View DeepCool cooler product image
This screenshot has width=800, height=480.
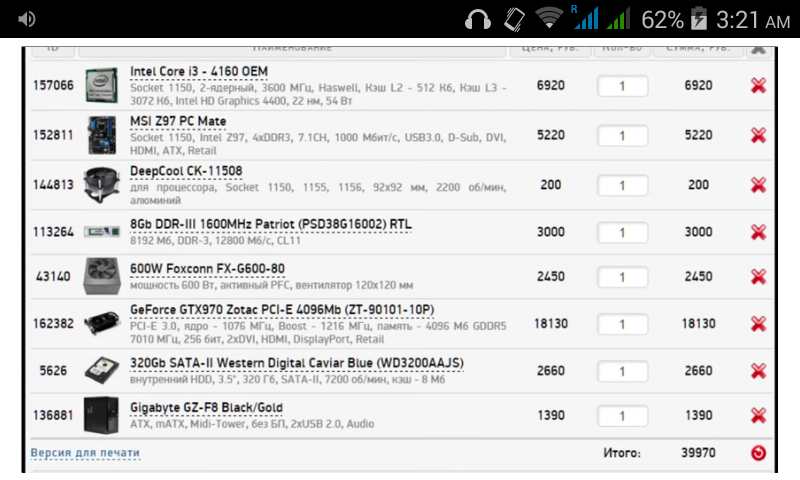tap(102, 184)
